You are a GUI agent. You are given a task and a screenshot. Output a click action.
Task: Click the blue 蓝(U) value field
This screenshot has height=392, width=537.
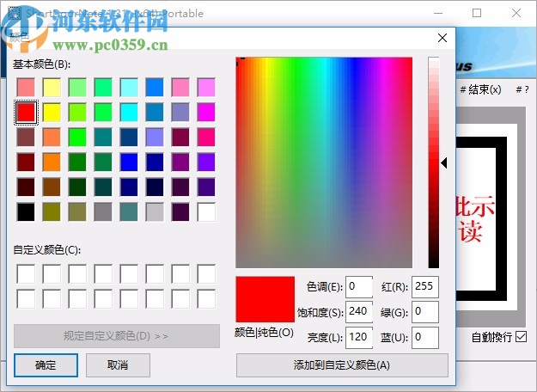click(x=425, y=338)
